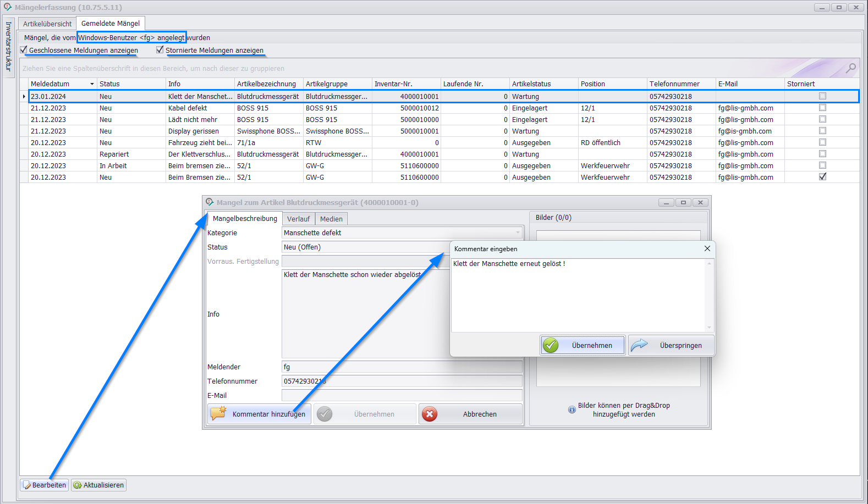This screenshot has width=868, height=504.
Task: Toggle Geschlossene Meldungen anzeigen checkbox
Action: pyautogui.click(x=24, y=50)
